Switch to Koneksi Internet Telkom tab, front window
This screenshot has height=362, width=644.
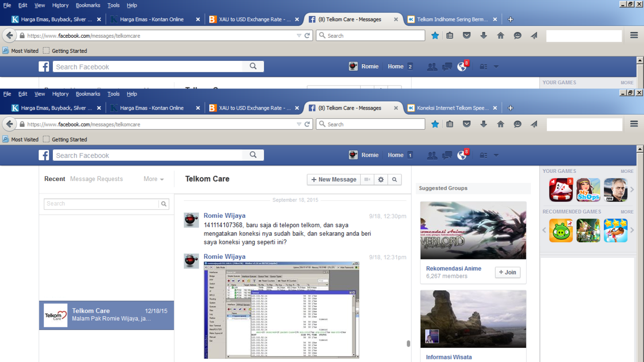452,108
